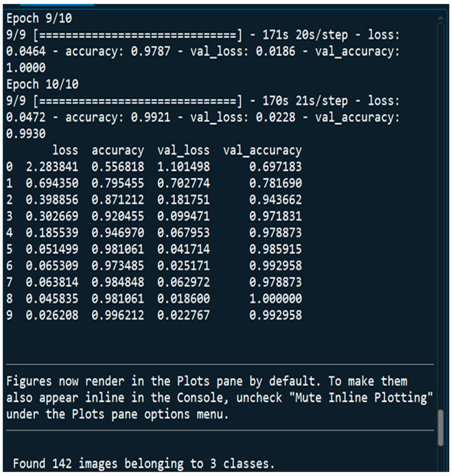
Task: Click the "171s 20s/step" timing text
Action: (305, 35)
